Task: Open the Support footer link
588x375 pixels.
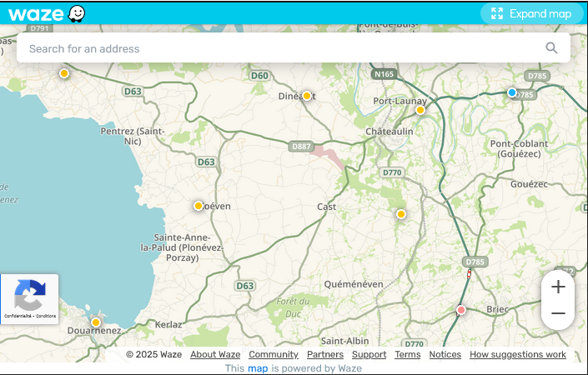Action: 369,354
